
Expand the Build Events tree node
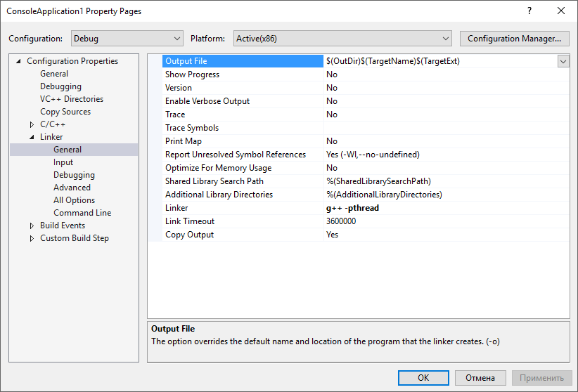(32, 226)
